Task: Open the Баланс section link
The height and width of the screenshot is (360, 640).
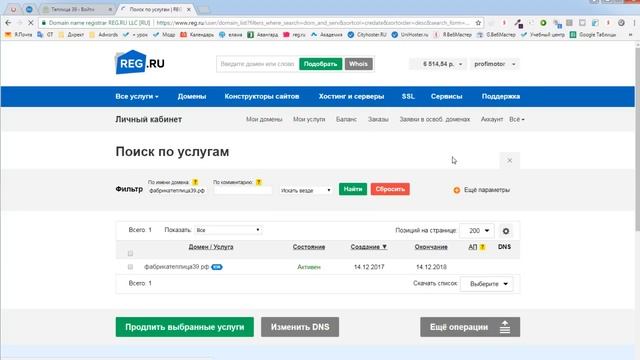Action: (346, 120)
